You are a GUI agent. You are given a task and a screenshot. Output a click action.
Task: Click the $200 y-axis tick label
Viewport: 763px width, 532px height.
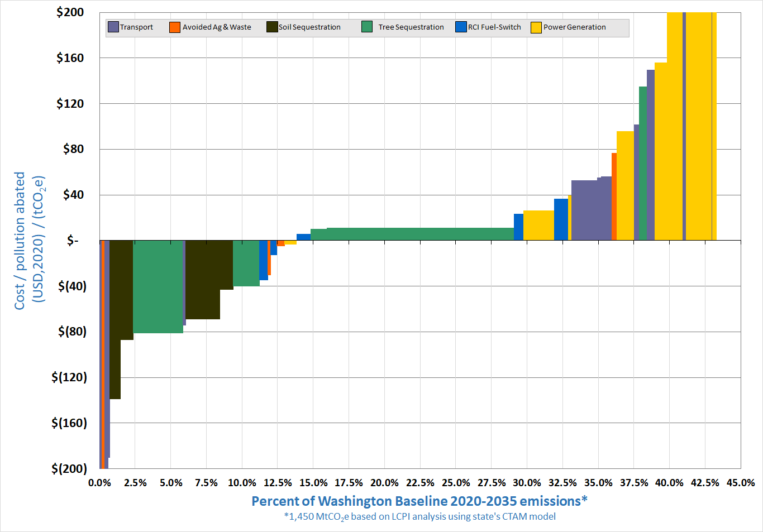click(70, 12)
